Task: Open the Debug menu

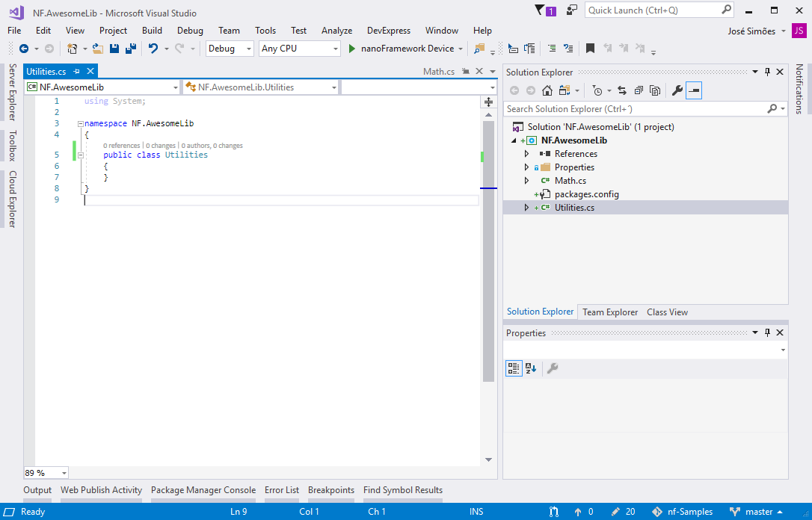Action: tap(190, 31)
